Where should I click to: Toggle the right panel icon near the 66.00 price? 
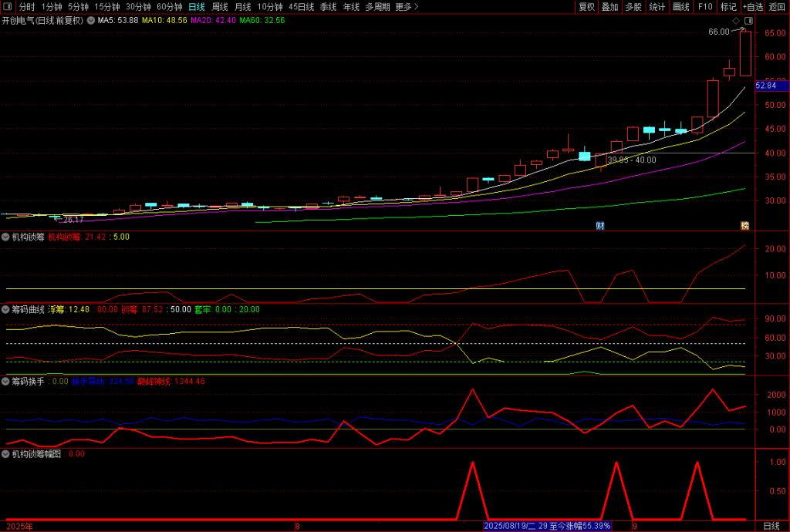[x=747, y=21]
